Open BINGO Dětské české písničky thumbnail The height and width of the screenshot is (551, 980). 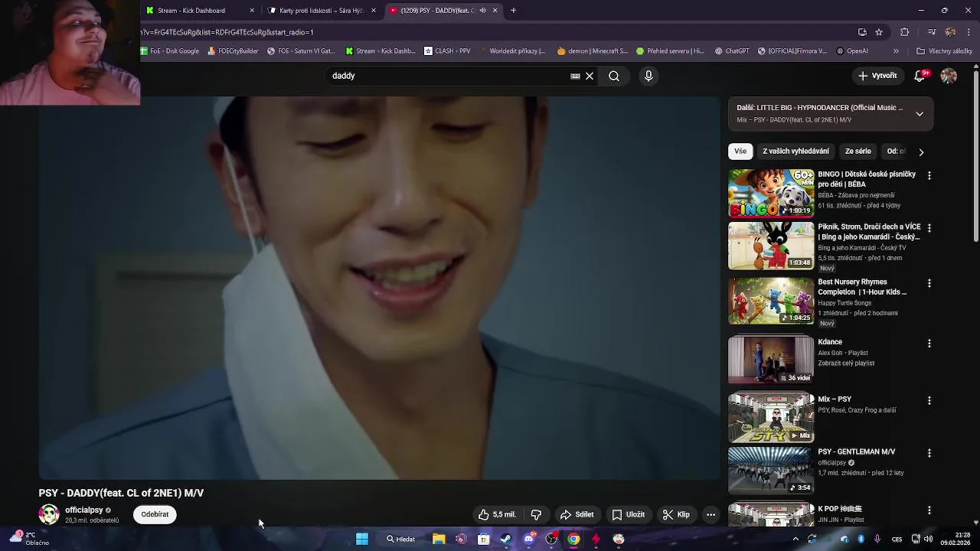point(771,194)
